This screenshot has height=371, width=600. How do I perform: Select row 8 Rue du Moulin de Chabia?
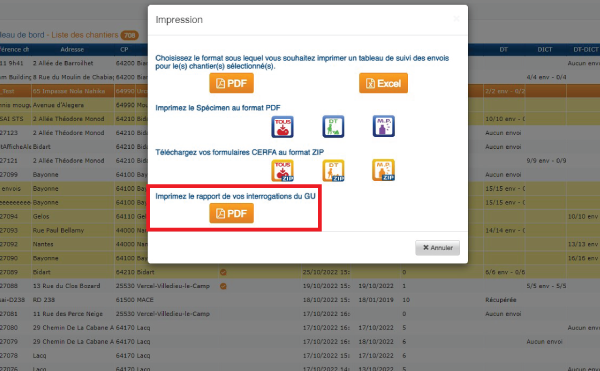click(73, 77)
